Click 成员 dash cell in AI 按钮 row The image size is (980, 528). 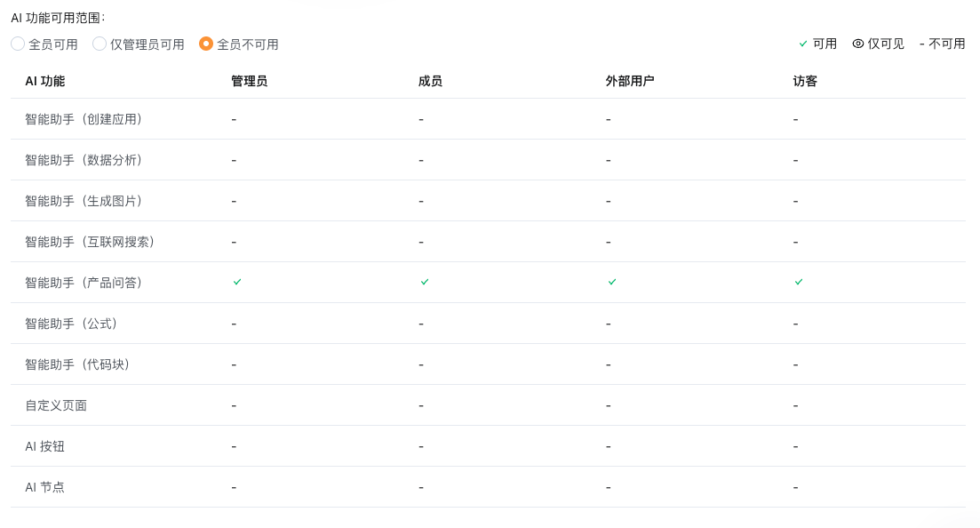click(x=421, y=447)
